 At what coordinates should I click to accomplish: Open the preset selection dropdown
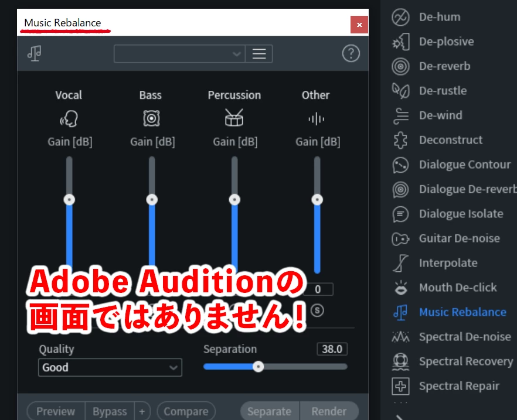(x=179, y=54)
